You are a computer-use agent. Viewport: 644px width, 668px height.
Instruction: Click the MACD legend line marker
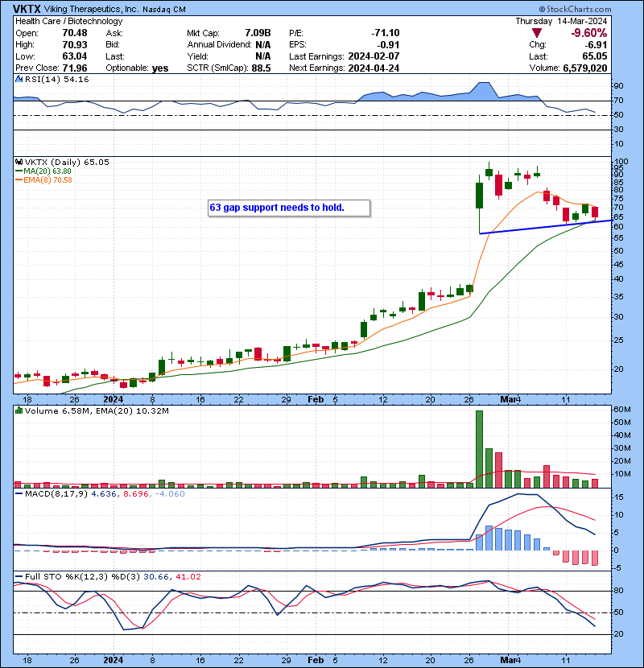pos(19,494)
